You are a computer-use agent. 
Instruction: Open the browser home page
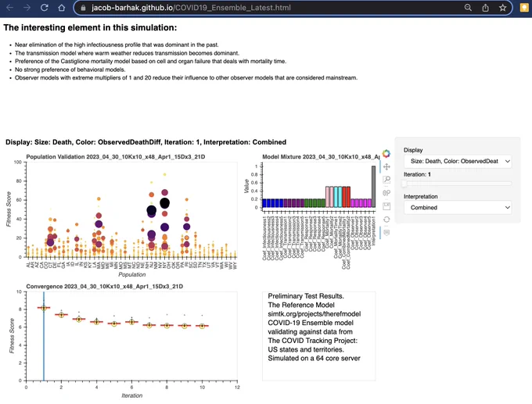click(x=61, y=8)
